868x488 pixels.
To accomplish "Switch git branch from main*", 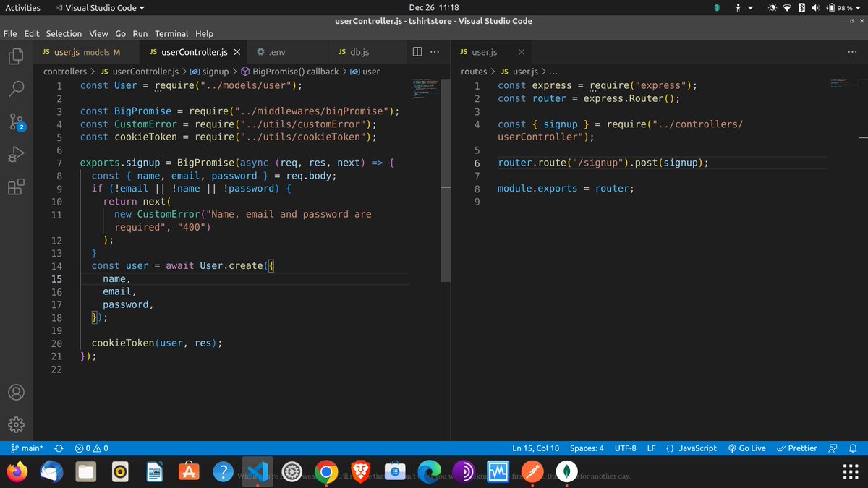I will pos(27,448).
